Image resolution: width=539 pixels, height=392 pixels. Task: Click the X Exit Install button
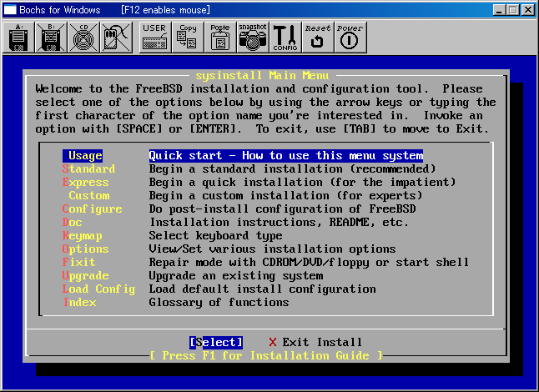[x=315, y=342]
